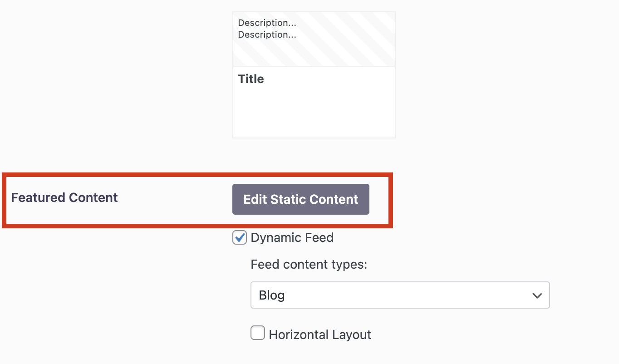Click the "Feed content types:" label
619x364 pixels.
[x=309, y=264]
